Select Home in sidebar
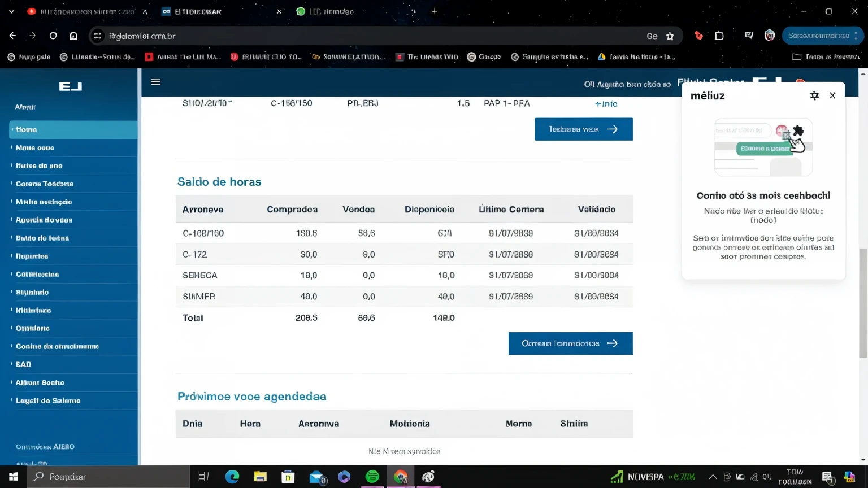Screen dimensions: 868x488 73,129
